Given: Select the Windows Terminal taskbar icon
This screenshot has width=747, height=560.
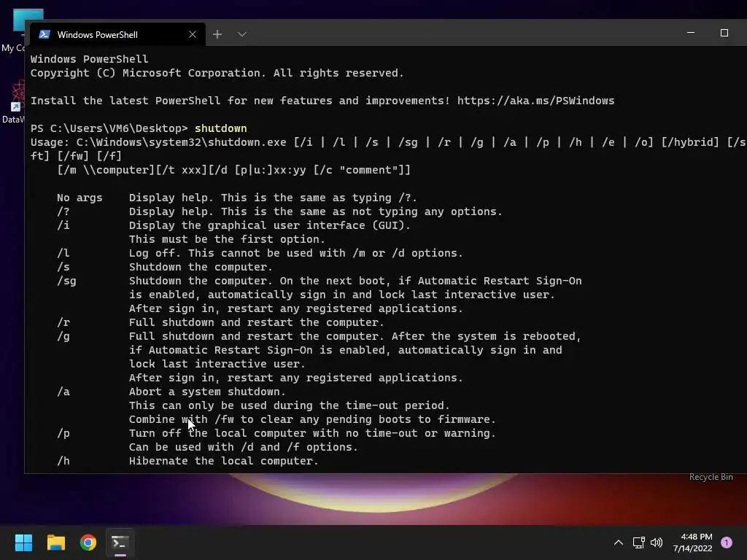Looking at the screenshot, I should [120, 542].
